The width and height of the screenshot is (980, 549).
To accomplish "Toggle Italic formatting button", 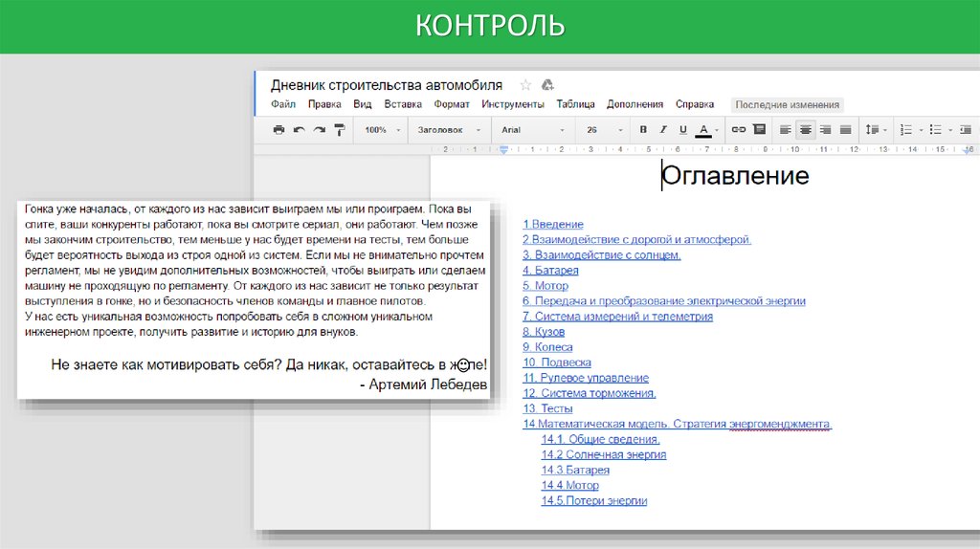I will (663, 129).
